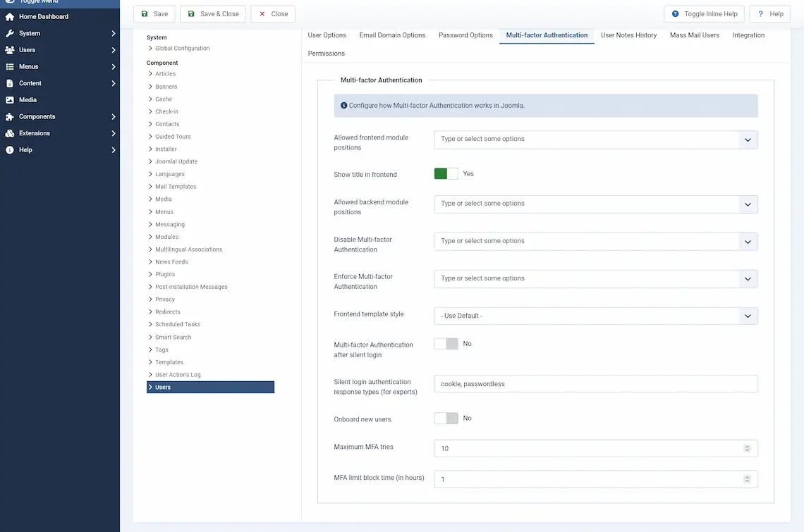
Task: Toggle the Show title in frontend switch
Action: pos(446,174)
